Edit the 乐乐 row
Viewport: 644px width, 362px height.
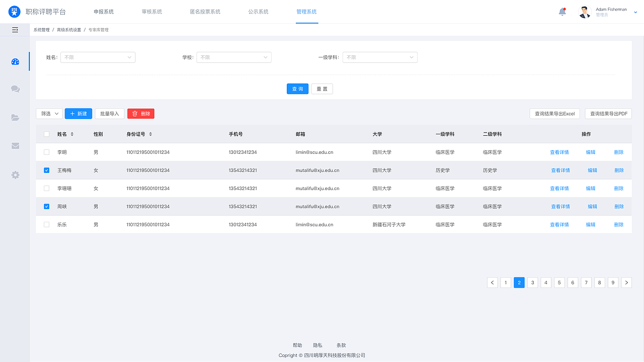[x=591, y=225]
